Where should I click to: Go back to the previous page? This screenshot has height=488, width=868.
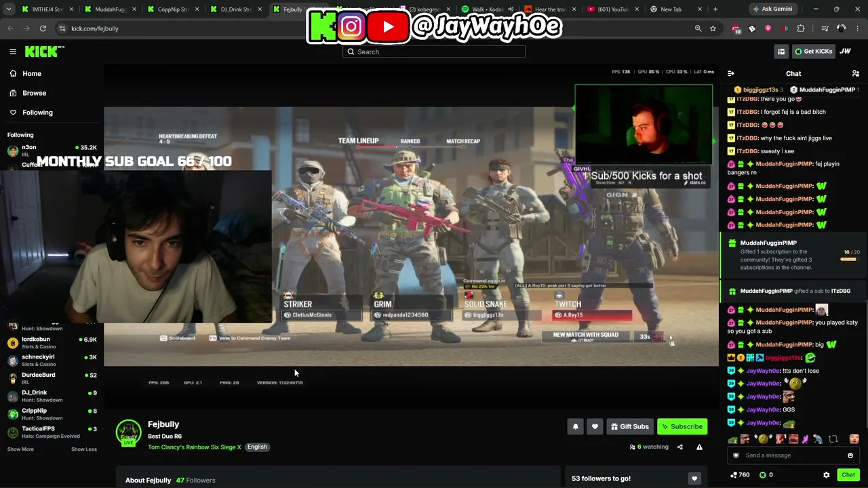[x=10, y=28]
